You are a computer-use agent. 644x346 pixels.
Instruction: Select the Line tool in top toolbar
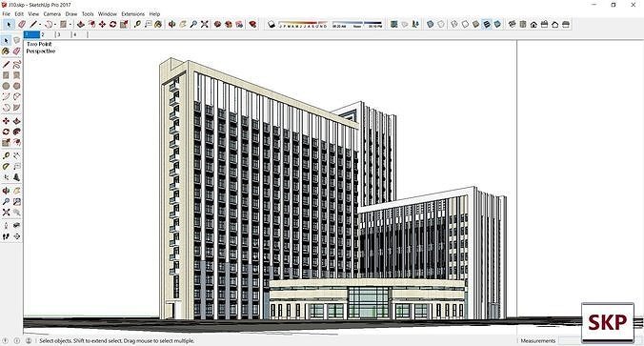tap(33, 24)
